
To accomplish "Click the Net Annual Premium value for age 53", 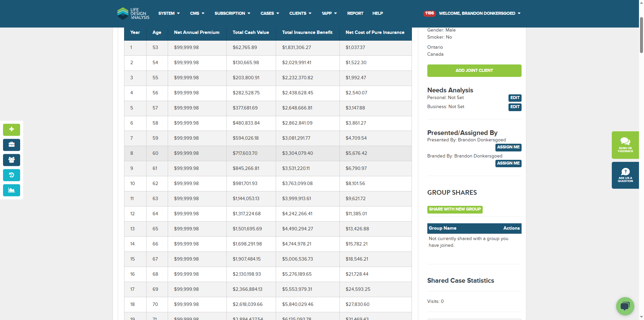I will pyautogui.click(x=186, y=48).
